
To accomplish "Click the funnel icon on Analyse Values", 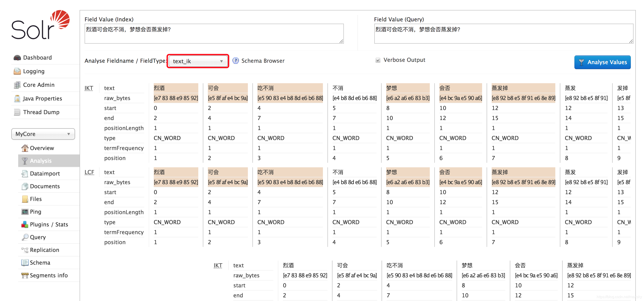I will point(581,62).
